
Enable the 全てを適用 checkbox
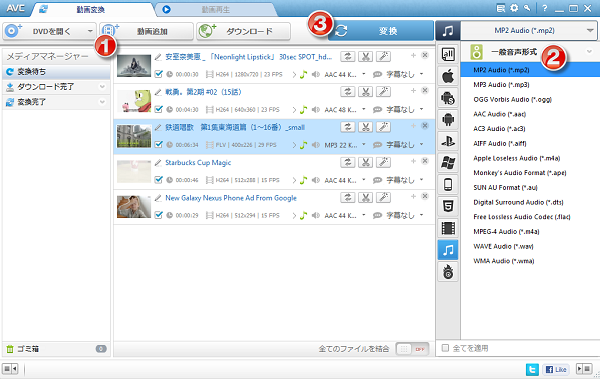pos(445,348)
